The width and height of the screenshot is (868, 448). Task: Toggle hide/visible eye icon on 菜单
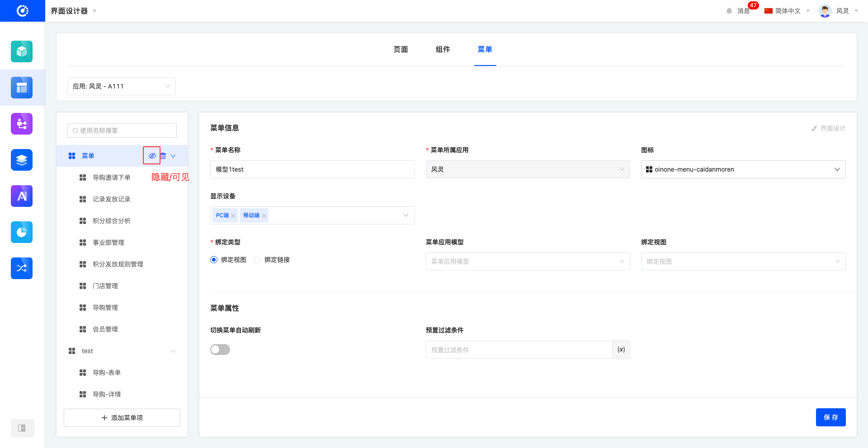click(152, 156)
